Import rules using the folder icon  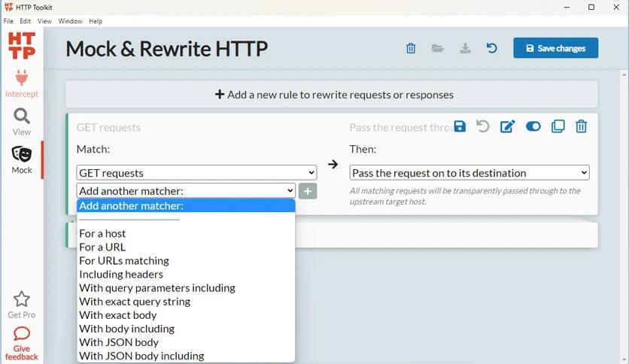pos(438,48)
